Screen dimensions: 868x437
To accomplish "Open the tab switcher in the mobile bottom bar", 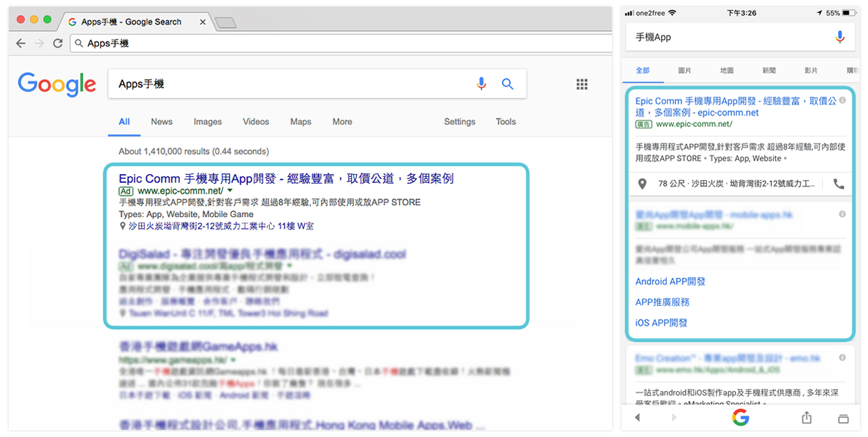I will tap(843, 418).
